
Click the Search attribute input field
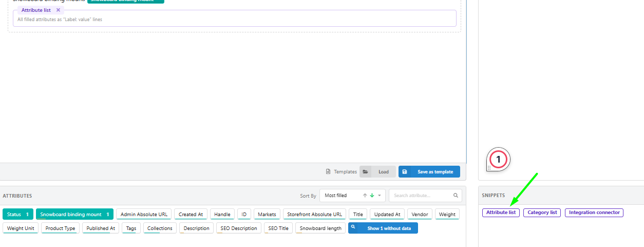pos(425,196)
